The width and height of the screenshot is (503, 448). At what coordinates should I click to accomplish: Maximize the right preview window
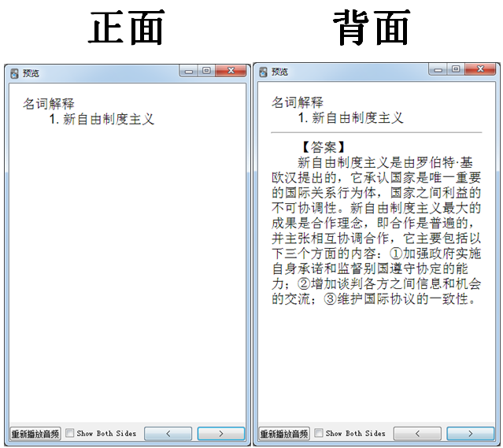click(456, 69)
